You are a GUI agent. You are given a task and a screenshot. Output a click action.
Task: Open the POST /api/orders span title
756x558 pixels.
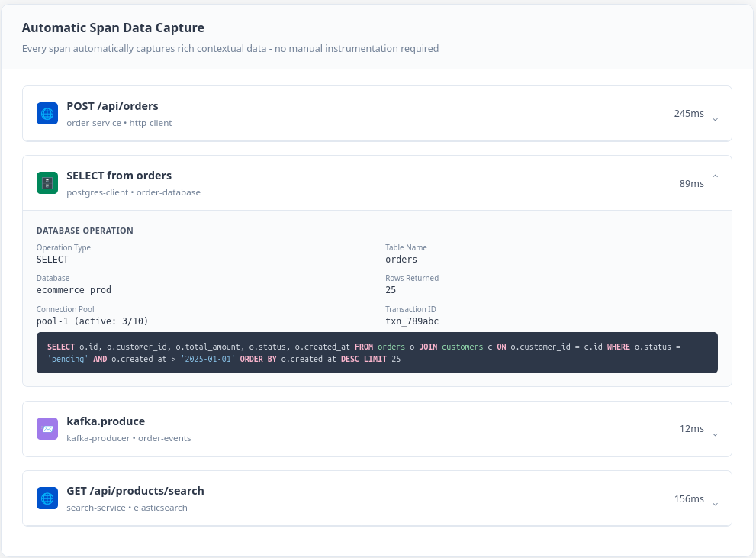tap(112, 106)
